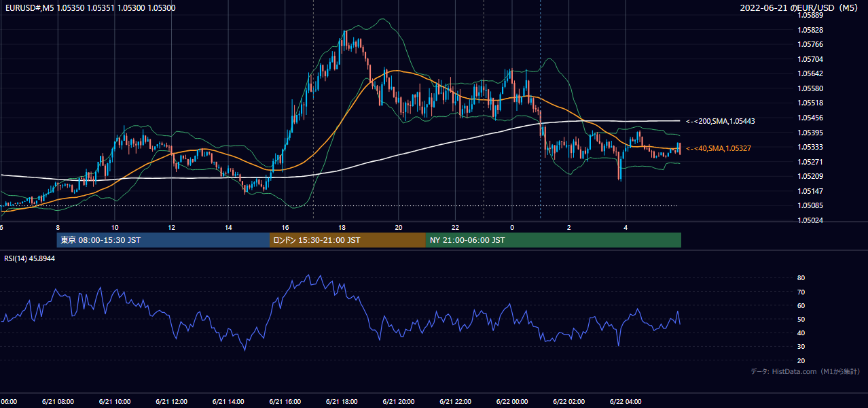Click hour label 16 under price chart
The width and height of the screenshot is (868, 408).
pyautogui.click(x=285, y=227)
